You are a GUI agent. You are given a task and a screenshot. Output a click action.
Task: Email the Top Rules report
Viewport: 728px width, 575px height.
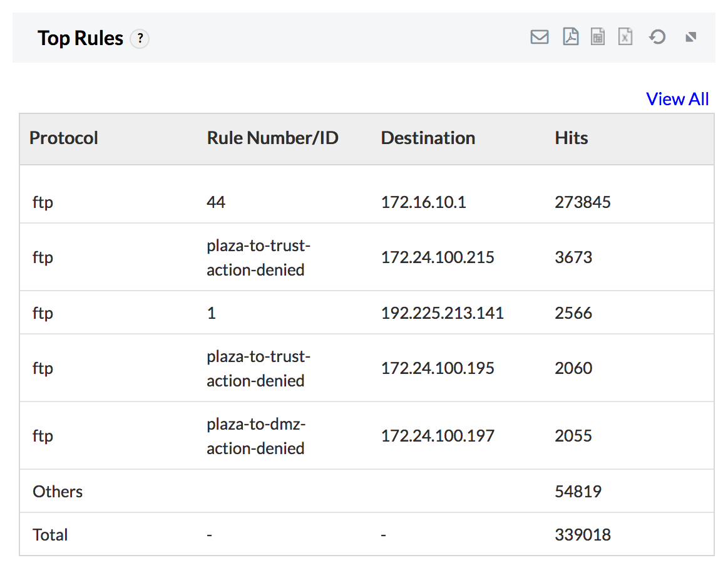click(x=539, y=38)
